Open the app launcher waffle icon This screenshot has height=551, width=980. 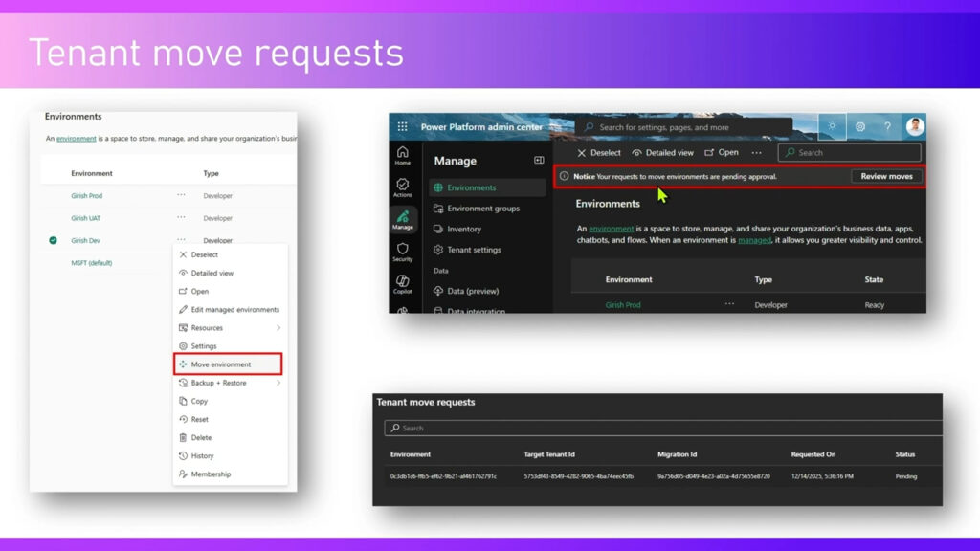pos(402,126)
